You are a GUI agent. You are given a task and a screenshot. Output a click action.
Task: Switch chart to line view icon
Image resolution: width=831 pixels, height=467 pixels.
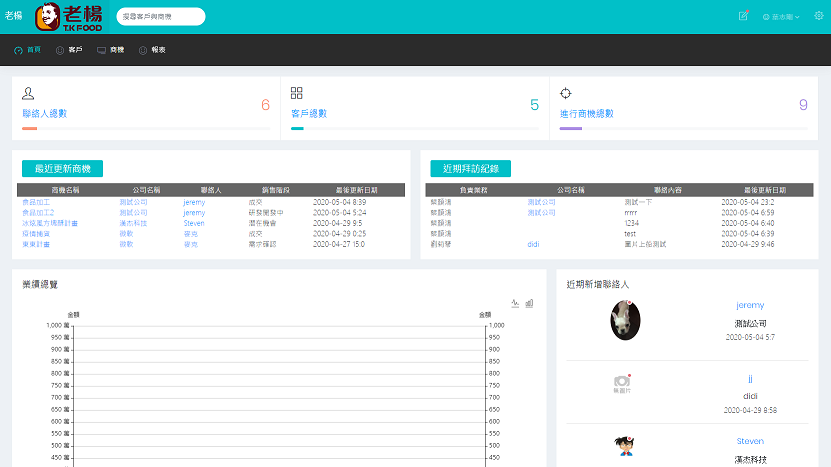pos(515,303)
